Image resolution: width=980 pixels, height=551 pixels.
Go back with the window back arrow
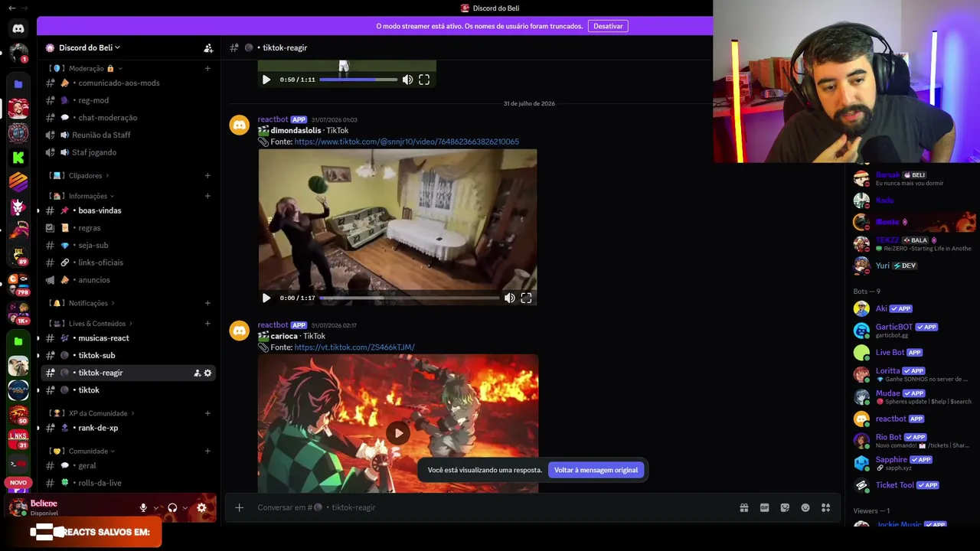(11, 8)
